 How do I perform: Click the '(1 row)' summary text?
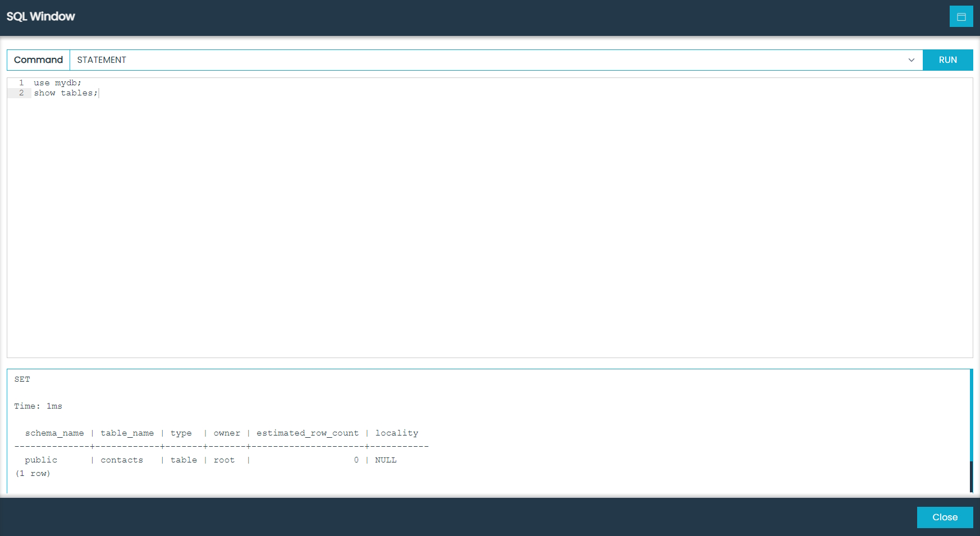coord(33,473)
